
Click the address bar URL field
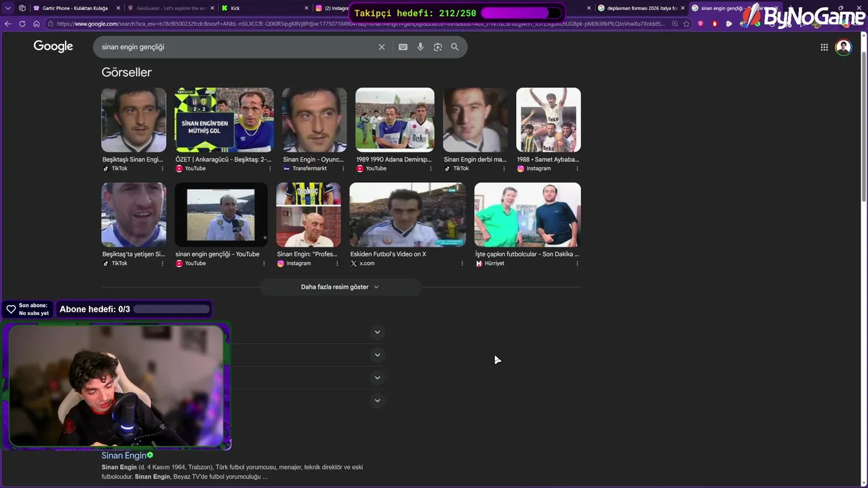coord(359,24)
